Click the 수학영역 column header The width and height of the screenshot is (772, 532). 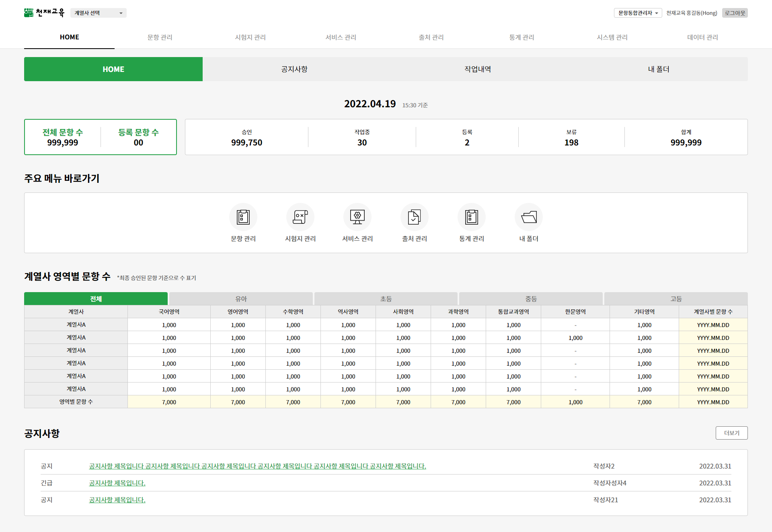tap(293, 311)
